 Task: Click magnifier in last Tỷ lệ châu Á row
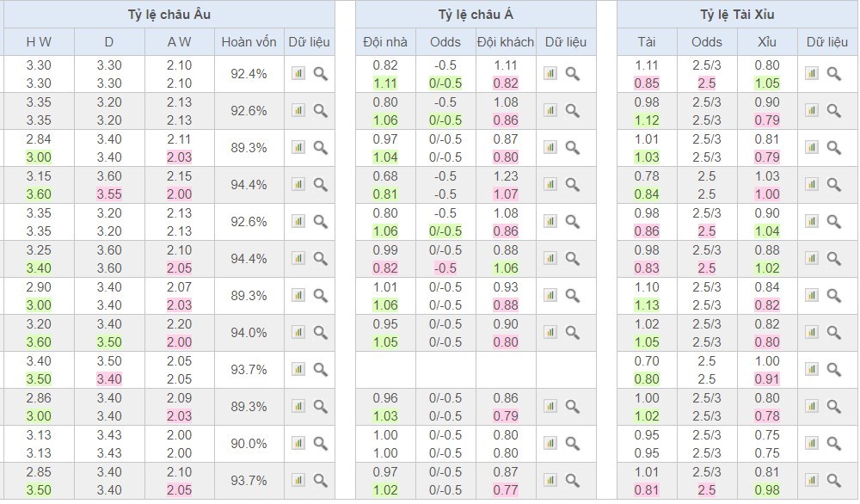573,481
